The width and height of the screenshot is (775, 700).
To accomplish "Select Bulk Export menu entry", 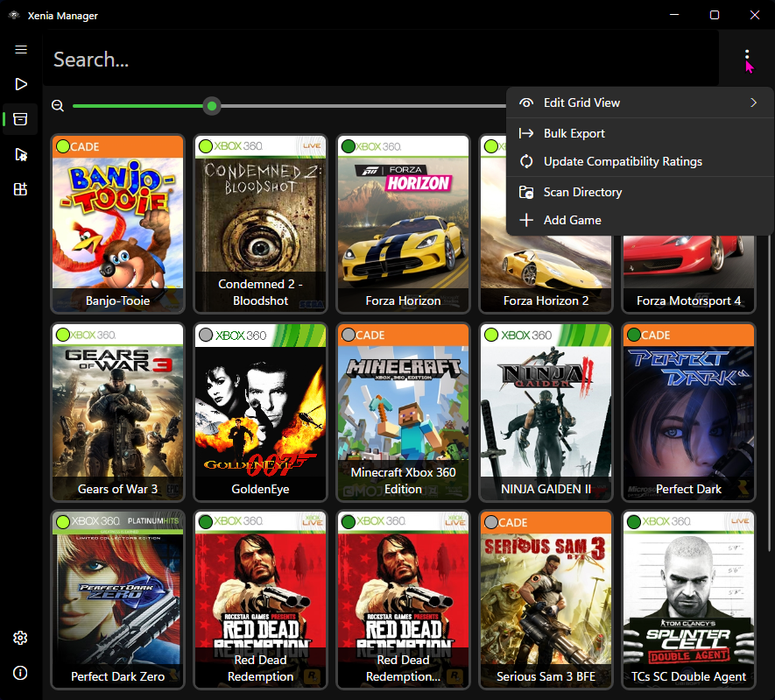I will pos(639,133).
